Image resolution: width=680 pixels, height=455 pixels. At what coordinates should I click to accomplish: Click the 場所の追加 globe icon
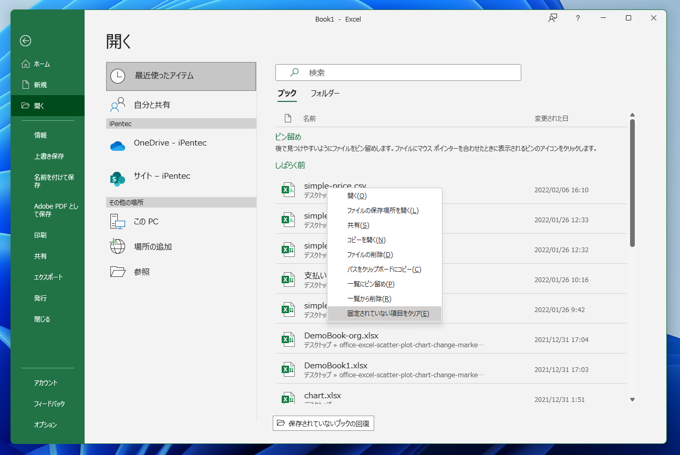pos(118,246)
